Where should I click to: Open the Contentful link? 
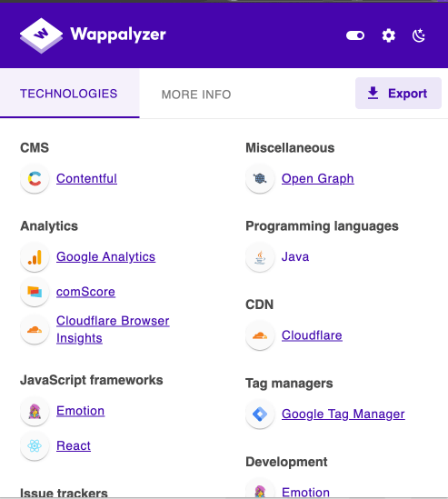pyautogui.click(x=86, y=178)
